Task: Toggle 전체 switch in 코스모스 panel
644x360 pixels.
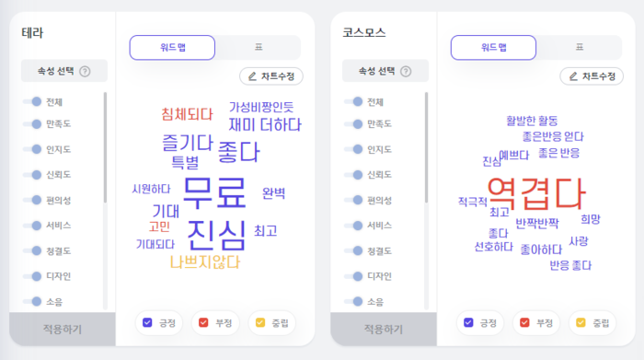Action: [353, 101]
